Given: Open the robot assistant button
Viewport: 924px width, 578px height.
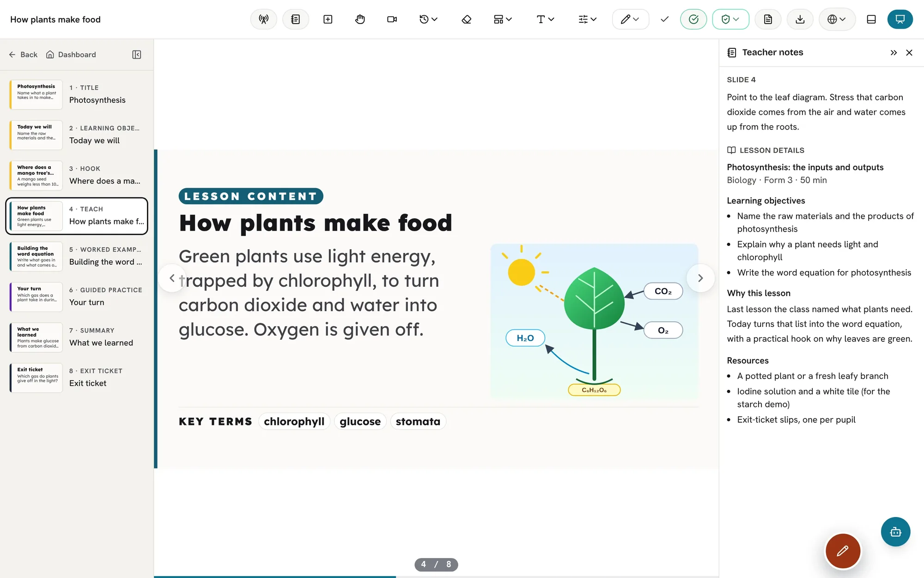Looking at the screenshot, I should tap(895, 532).
